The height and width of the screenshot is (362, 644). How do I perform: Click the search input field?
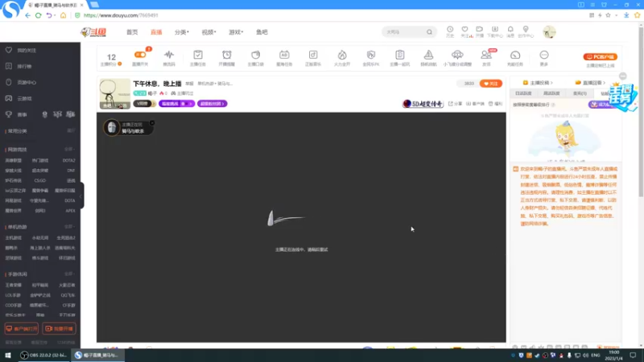(404, 32)
